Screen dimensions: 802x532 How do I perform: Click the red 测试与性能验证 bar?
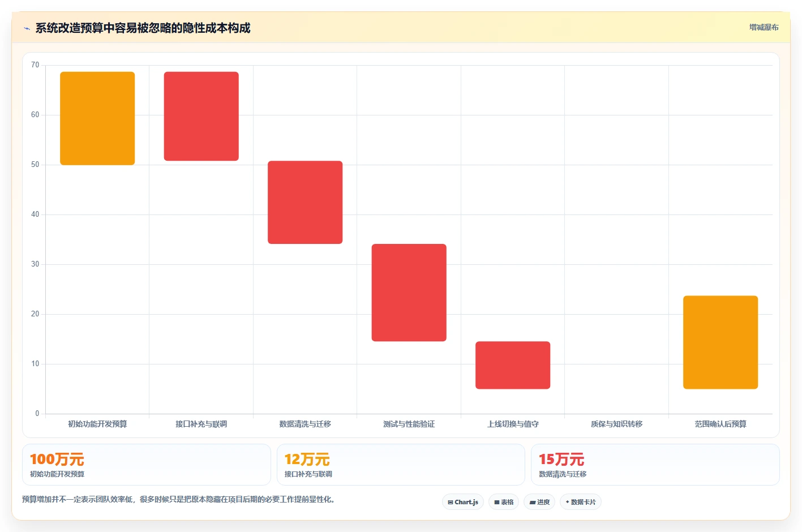click(409, 293)
